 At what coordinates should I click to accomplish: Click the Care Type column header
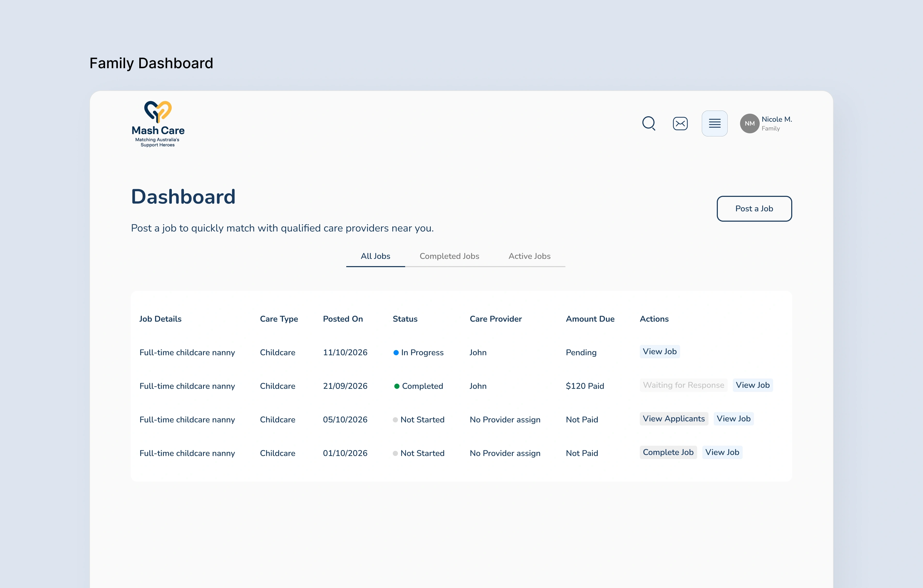(x=279, y=319)
